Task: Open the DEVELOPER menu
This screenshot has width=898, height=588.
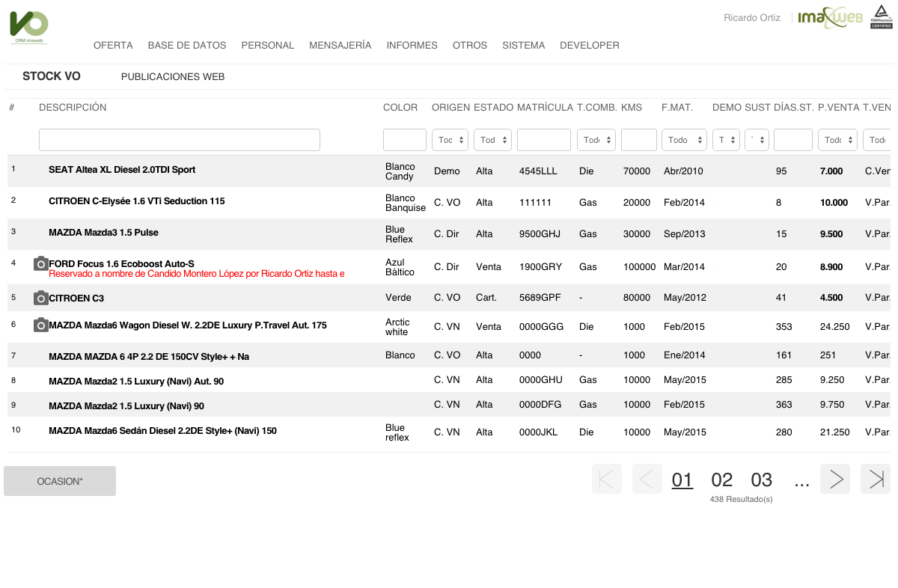Action: [590, 46]
